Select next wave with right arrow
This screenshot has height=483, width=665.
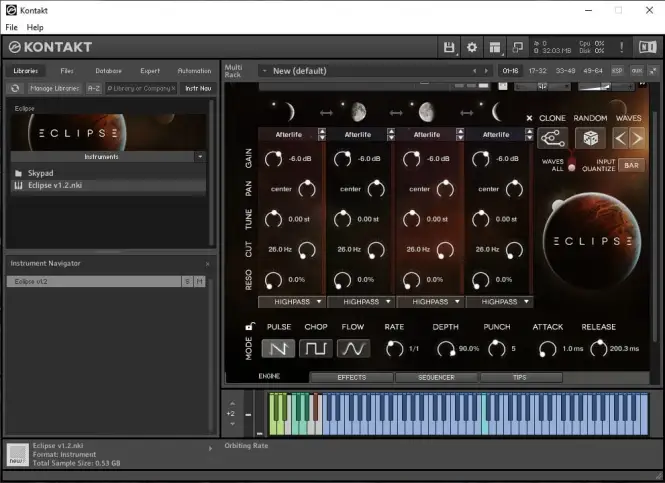[637, 138]
